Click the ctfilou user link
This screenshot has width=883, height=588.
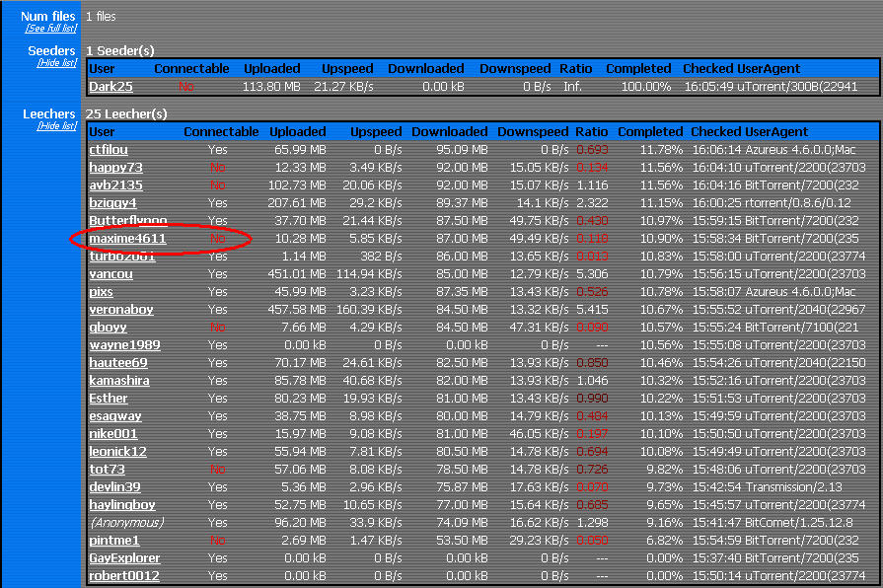[x=109, y=150]
